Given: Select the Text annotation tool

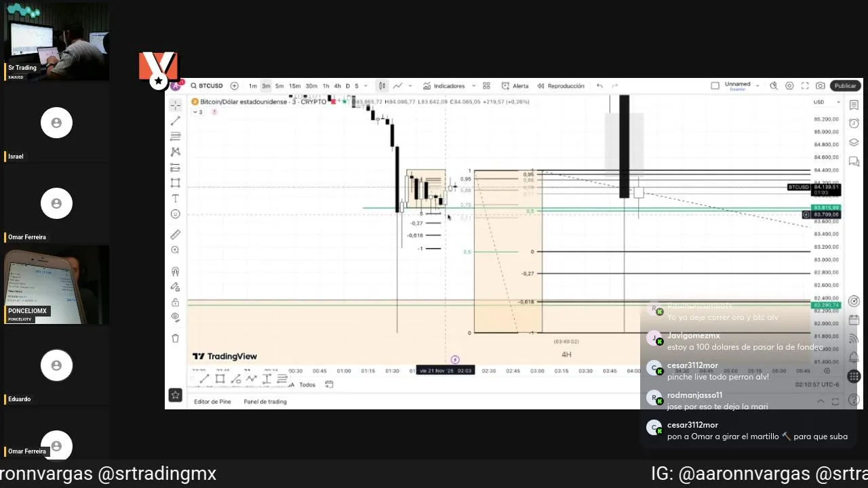Looking at the screenshot, I should 176,199.
